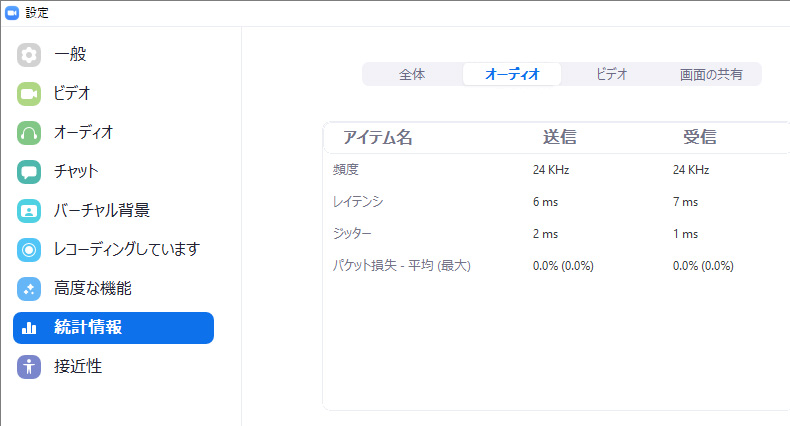Select the レイテンシ row label
Screen dimensions: 790x426
[x=358, y=202]
